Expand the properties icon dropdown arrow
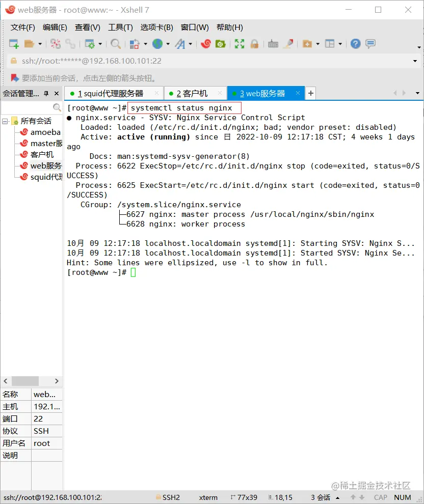Image resolution: width=424 pixels, height=504 pixels. click(100, 44)
